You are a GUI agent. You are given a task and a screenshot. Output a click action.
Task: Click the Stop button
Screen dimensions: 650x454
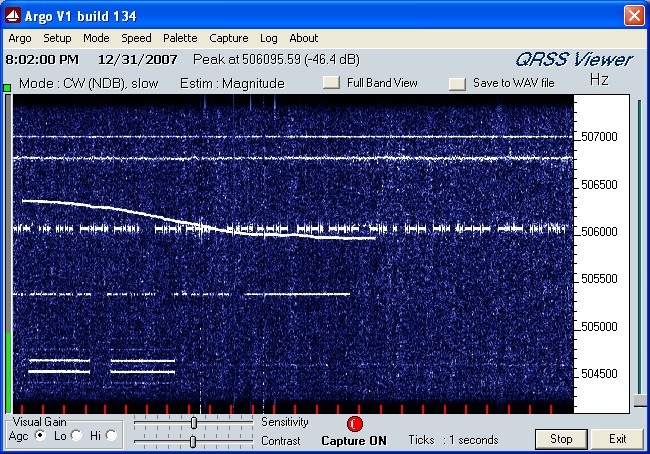click(x=561, y=439)
